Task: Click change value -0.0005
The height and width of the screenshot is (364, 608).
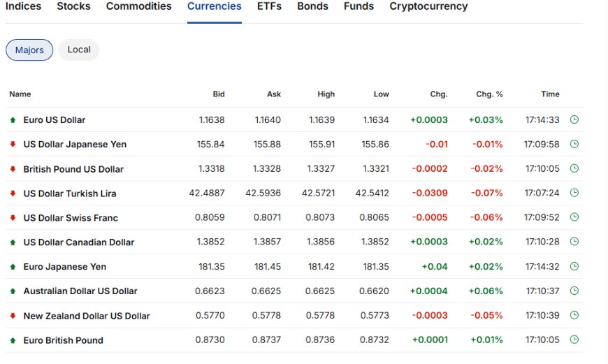Action: click(x=430, y=217)
